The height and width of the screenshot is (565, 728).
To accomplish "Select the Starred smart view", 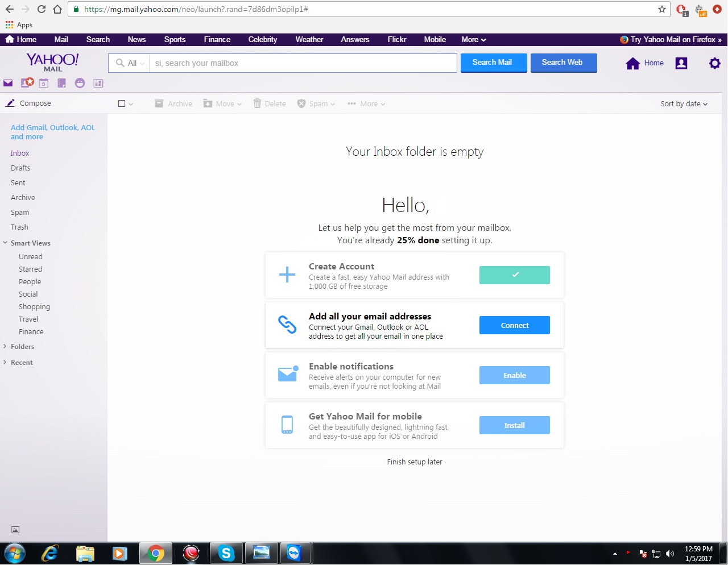I will [30, 269].
